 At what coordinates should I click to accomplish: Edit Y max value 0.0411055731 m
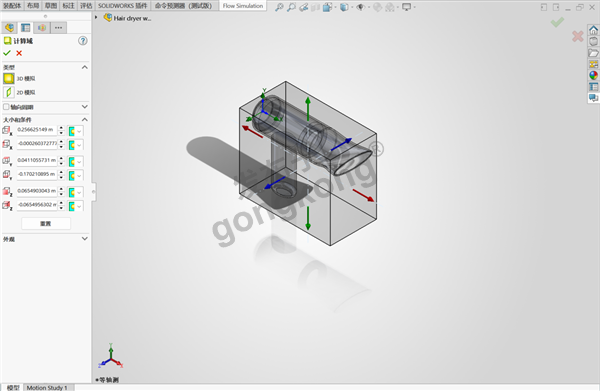coord(37,160)
